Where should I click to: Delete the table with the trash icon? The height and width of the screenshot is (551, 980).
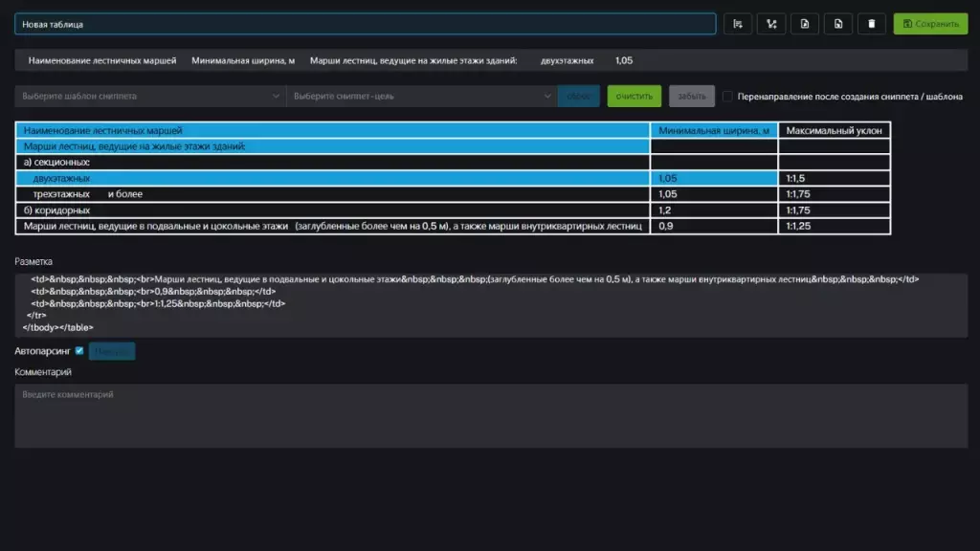[871, 24]
